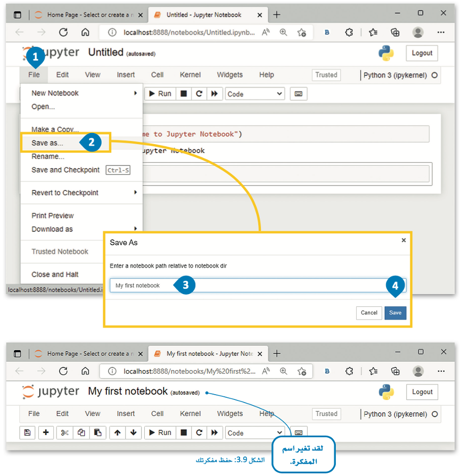This screenshot has height=476, width=461.
Task: Restart and run all in Untitled notebook
Action: coord(215,94)
